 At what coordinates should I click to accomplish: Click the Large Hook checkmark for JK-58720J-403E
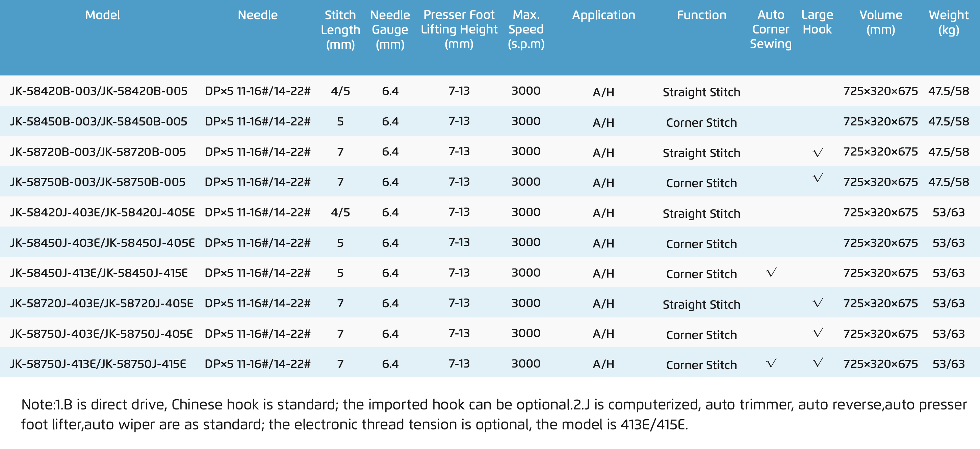coord(818,303)
